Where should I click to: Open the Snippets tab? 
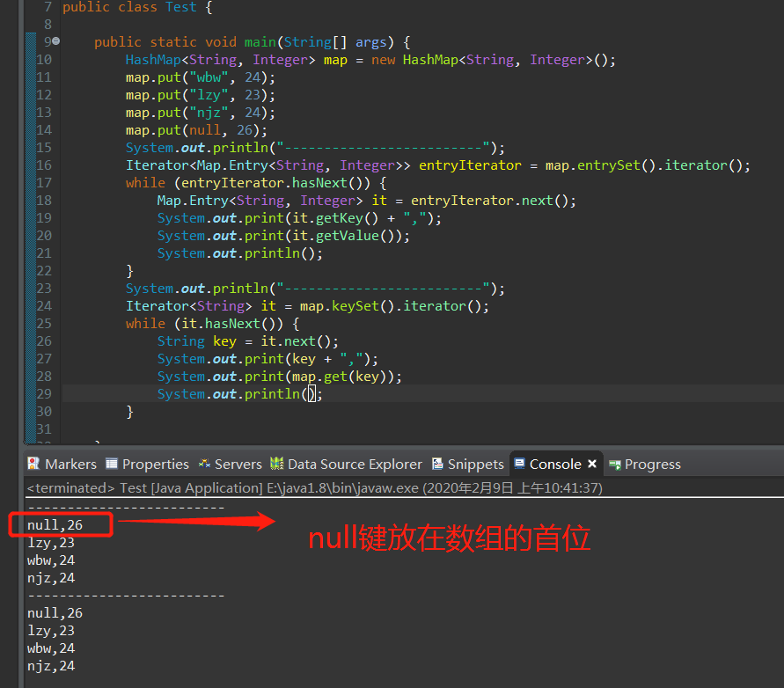click(x=468, y=464)
